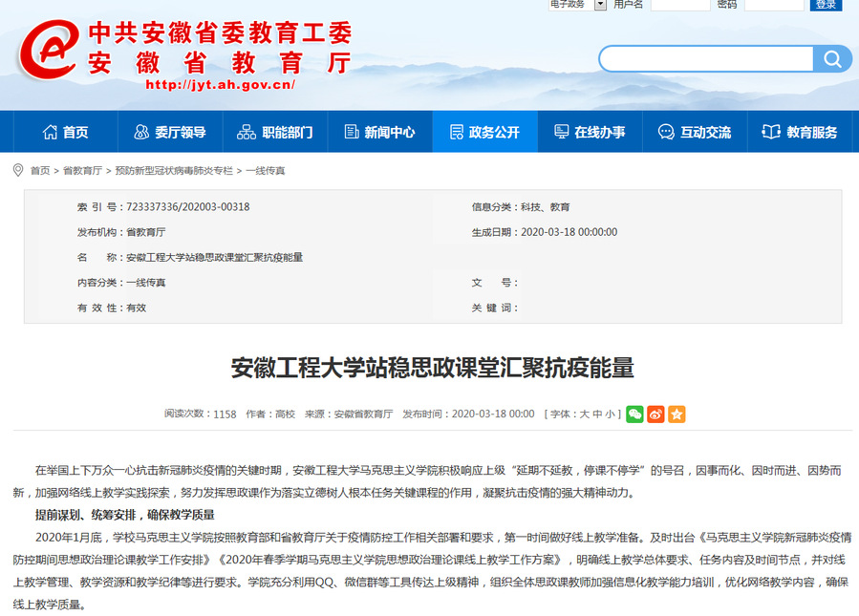Click the 用户名 username field
Viewport: 859px width, 616px height.
679,5
